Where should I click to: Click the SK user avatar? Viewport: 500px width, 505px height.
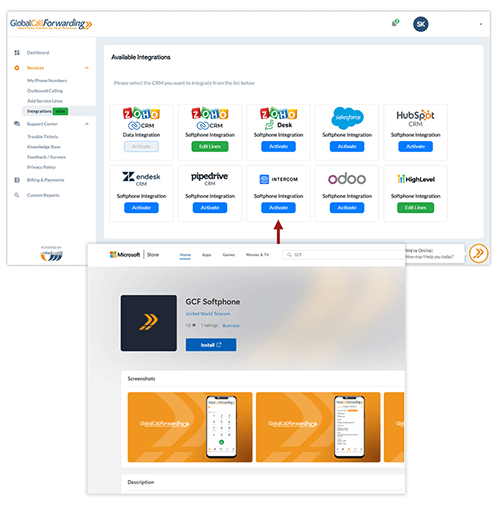421,24
